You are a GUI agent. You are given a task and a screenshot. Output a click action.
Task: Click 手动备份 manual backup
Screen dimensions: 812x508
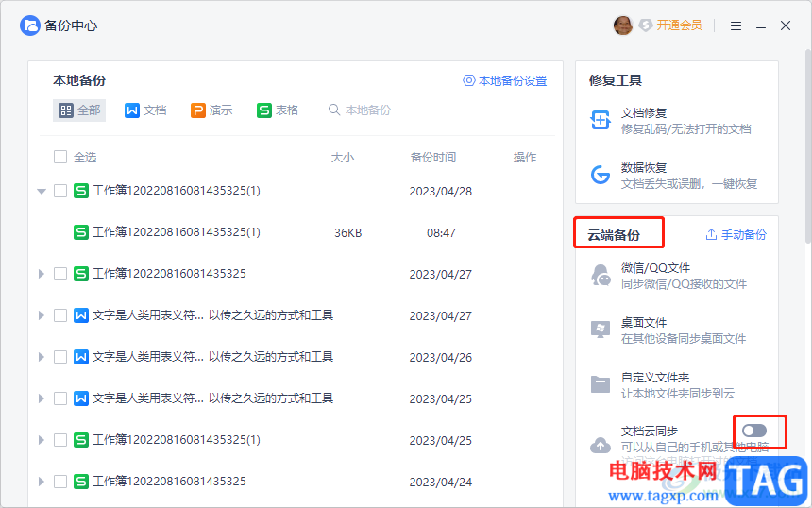(x=736, y=234)
